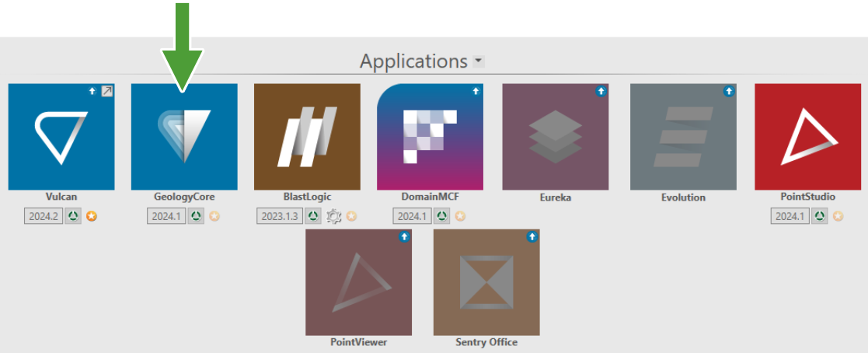Screen dimensions: 868x353
Task: Open the PointStudio 2024.1 version selector
Action: (x=790, y=216)
